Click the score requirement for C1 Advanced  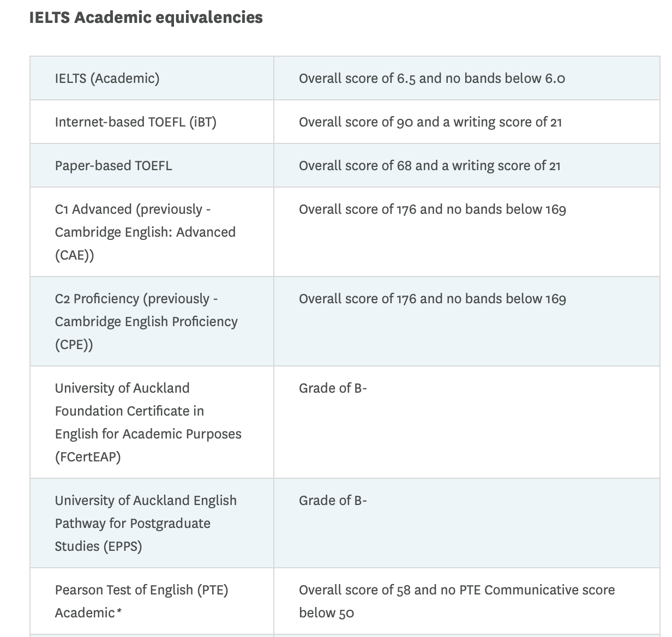coord(432,209)
